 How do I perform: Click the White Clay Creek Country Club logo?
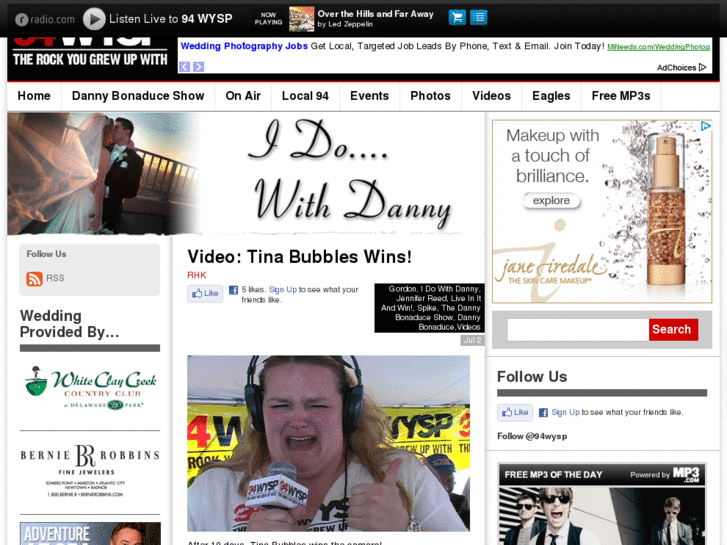coord(90,388)
